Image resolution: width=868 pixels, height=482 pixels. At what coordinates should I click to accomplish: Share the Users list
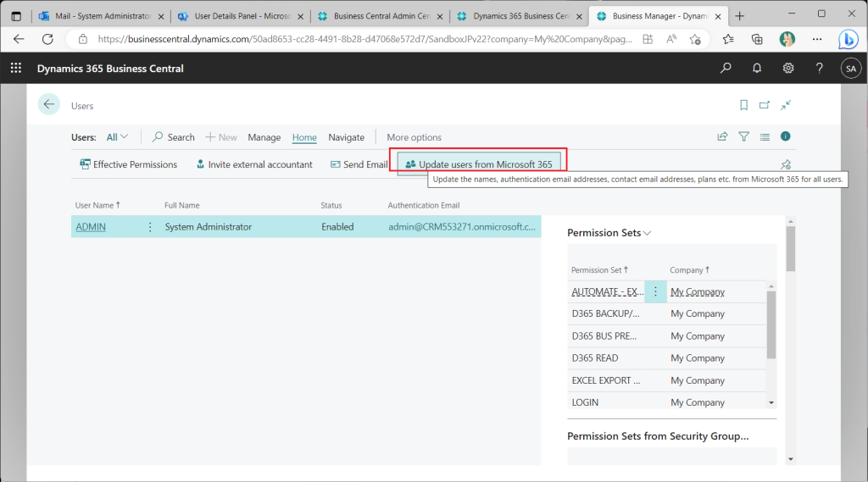click(x=722, y=136)
